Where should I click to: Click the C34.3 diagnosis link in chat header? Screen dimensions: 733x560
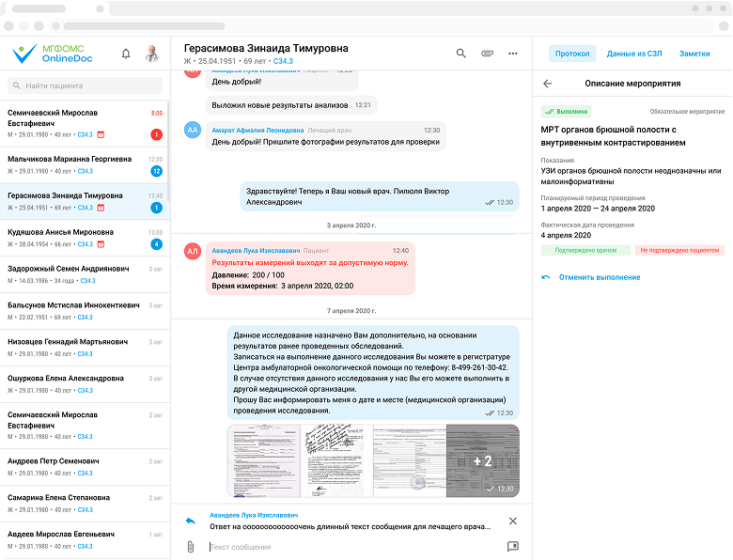pos(284,61)
